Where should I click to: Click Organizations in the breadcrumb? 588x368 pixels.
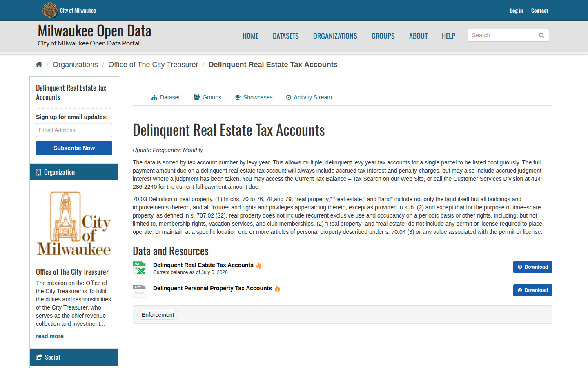75,65
